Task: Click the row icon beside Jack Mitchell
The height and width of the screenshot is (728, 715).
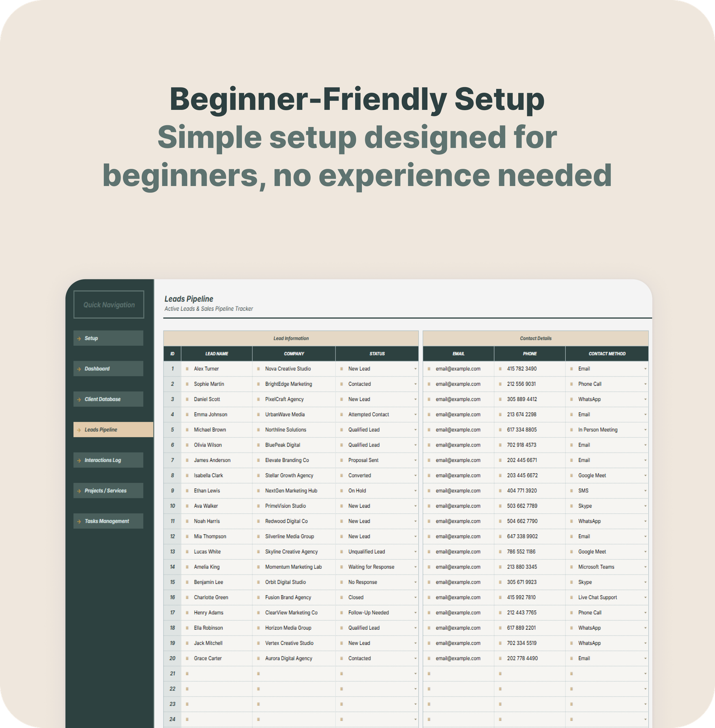Action: (x=187, y=643)
